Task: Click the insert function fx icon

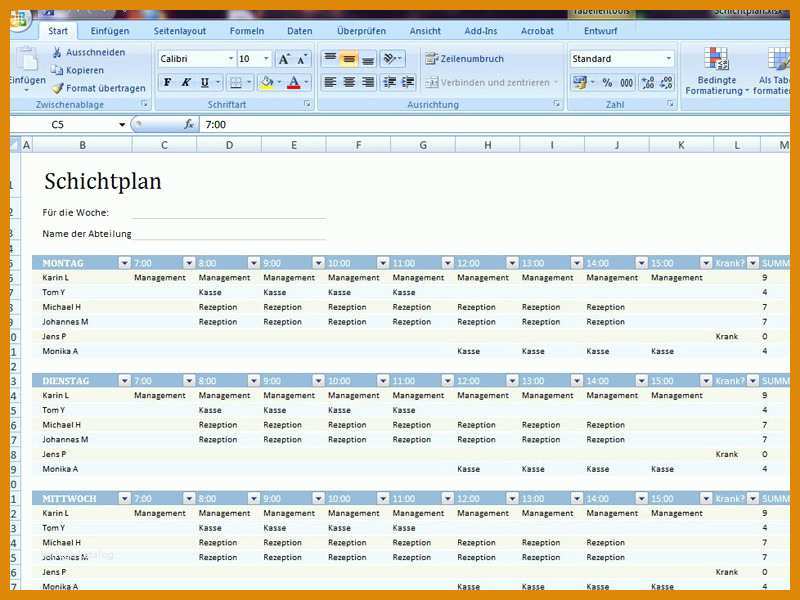Action: tap(189, 124)
